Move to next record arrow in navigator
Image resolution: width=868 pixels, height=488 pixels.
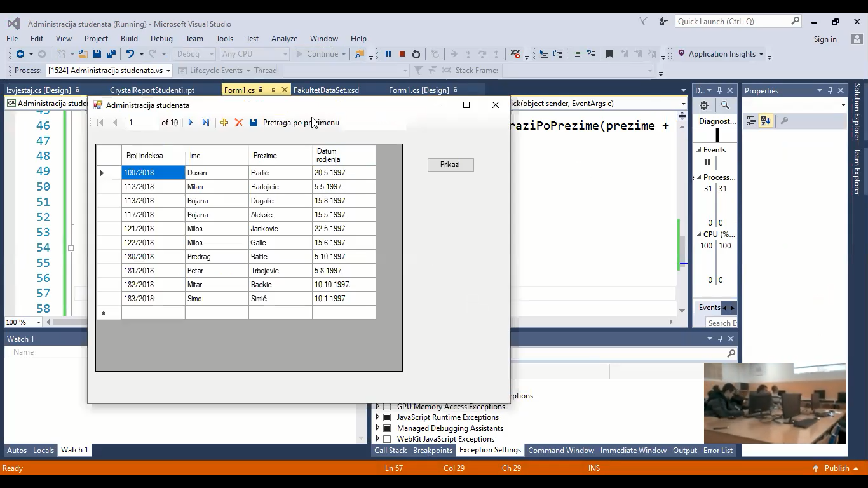click(190, 123)
